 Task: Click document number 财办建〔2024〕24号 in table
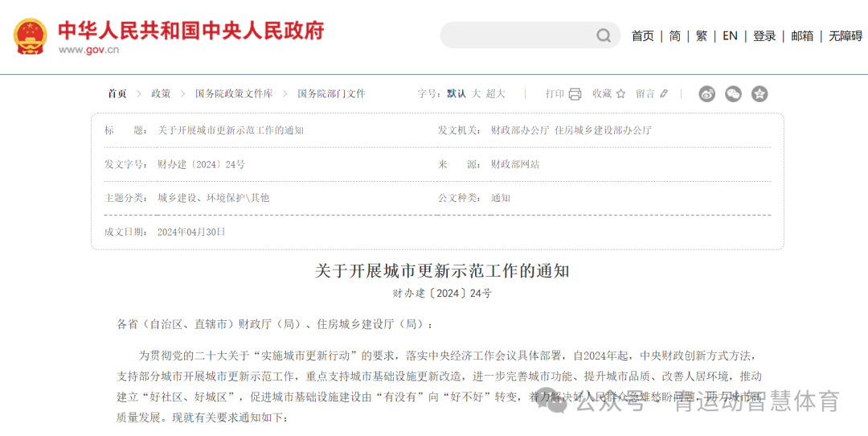(202, 165)
